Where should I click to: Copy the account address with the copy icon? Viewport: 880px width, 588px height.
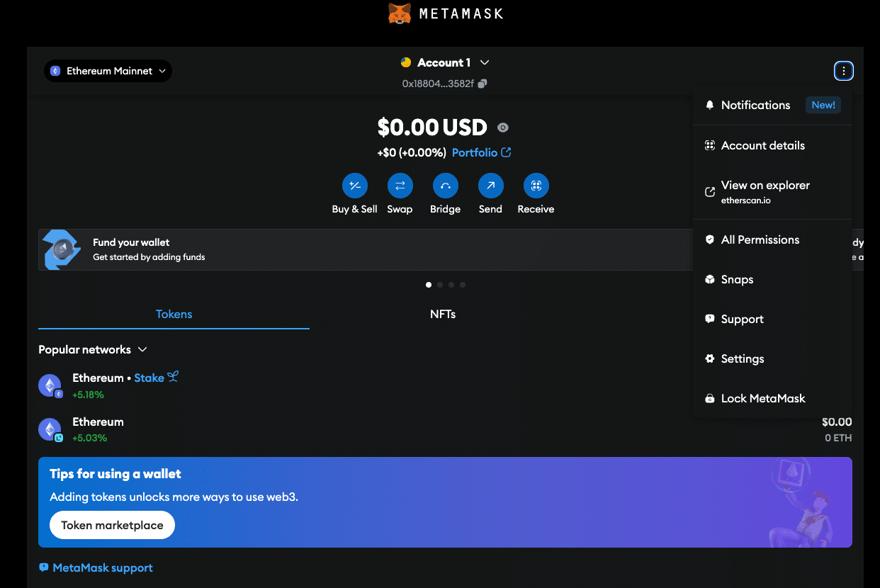tap(483, 84)
